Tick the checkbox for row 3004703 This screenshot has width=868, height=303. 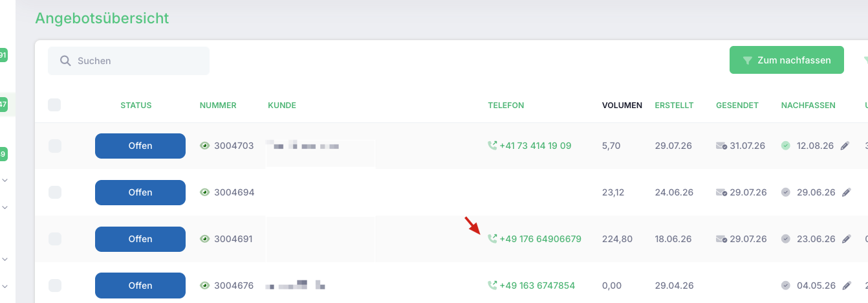tap(55, 146)
